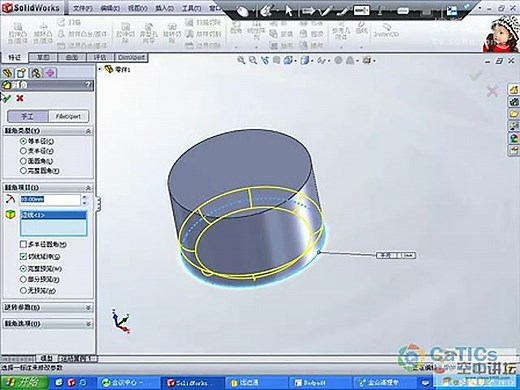Select the FilletXpert mode button
This screenshot has width=520, height=390.
click(x=68, y=116)
